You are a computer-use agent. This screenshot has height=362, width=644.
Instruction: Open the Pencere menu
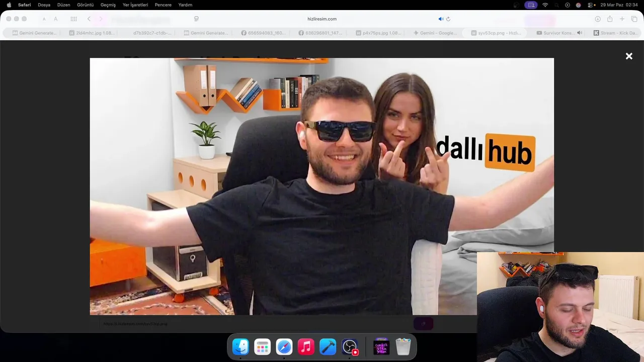[x=163, y=5]
